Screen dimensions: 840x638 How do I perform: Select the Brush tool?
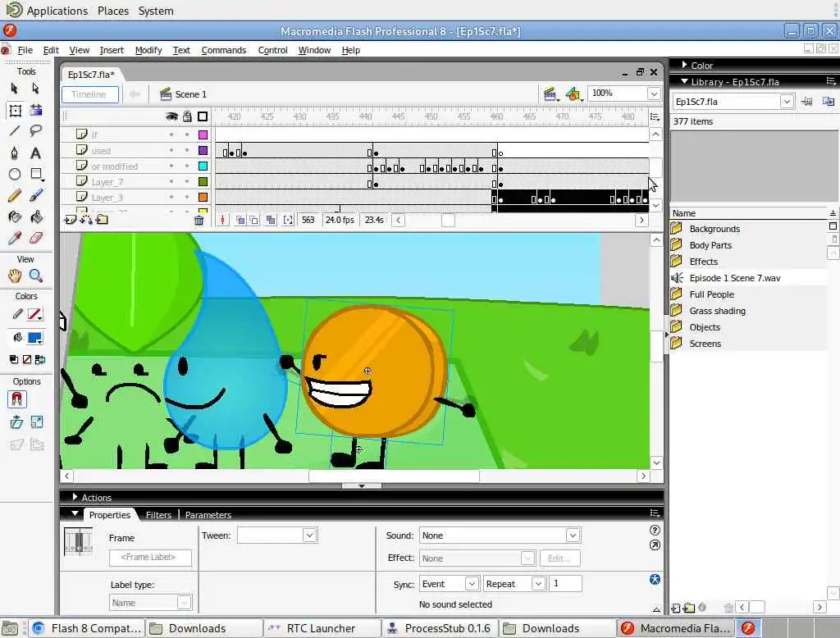(36, 195)
